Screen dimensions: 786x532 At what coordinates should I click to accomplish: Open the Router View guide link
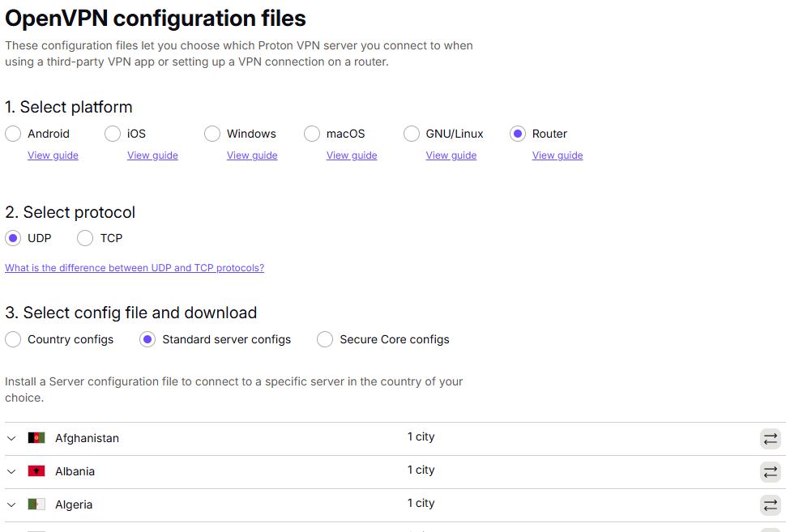coord(557,155)
